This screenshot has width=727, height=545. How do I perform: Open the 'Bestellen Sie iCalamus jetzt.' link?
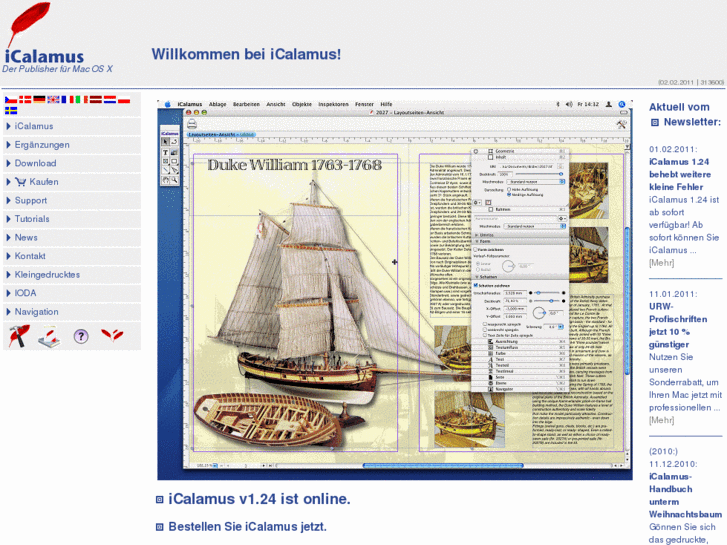248,527
